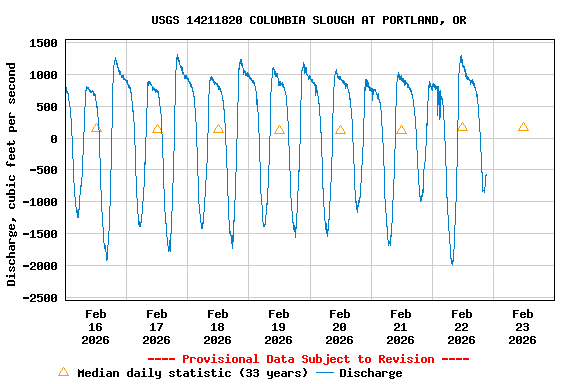Click the median triangle marker above Feb 19

279,130
